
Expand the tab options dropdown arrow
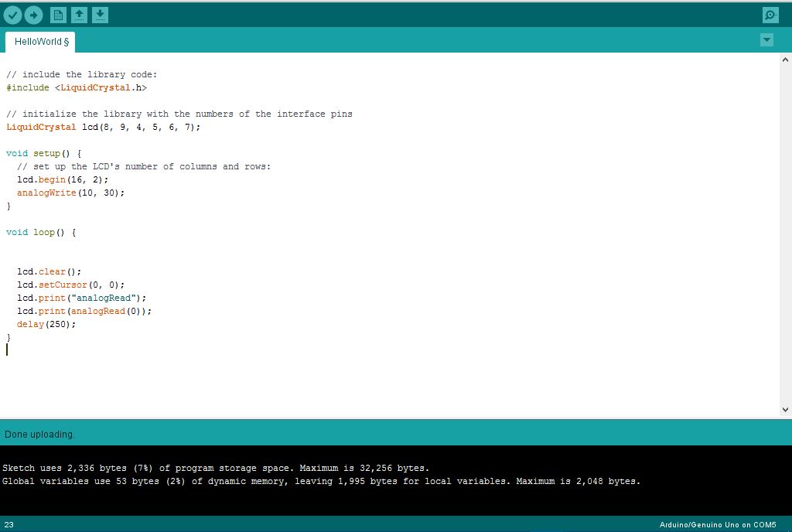[x=766, y=40]
